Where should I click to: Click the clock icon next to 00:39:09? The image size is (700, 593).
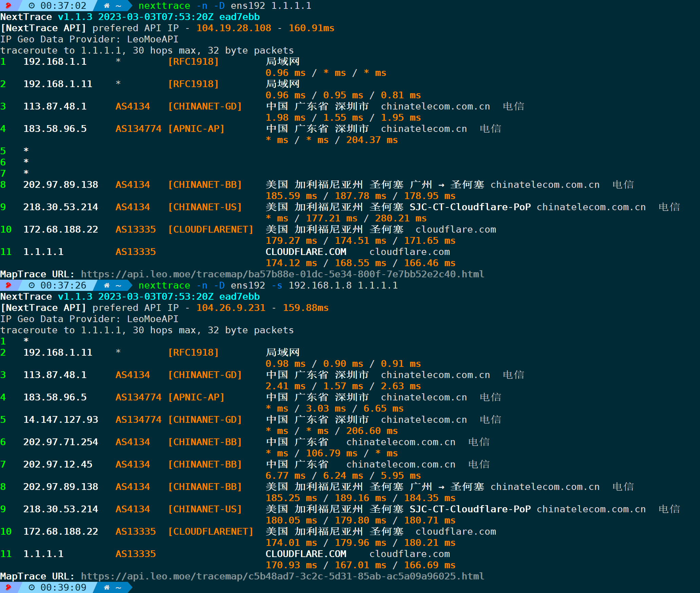tap(32, 587)
